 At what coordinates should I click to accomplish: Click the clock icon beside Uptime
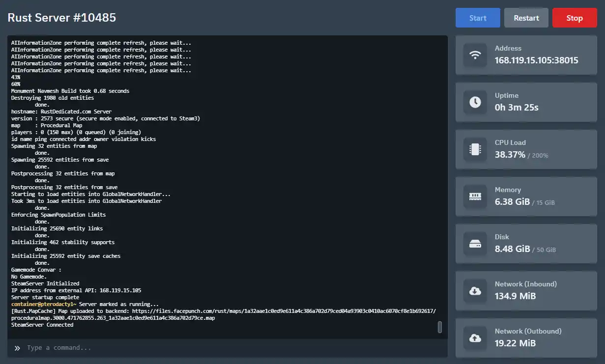point(475,102)
